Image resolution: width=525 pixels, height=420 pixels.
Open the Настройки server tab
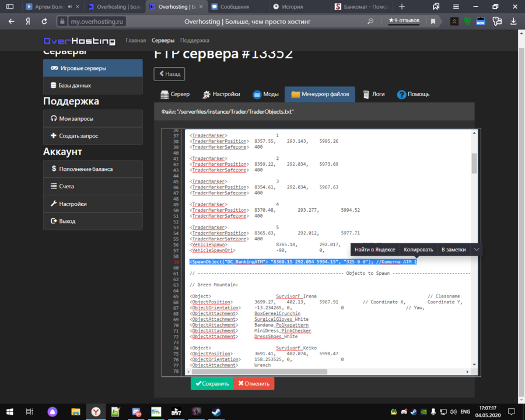click(221, 94)
